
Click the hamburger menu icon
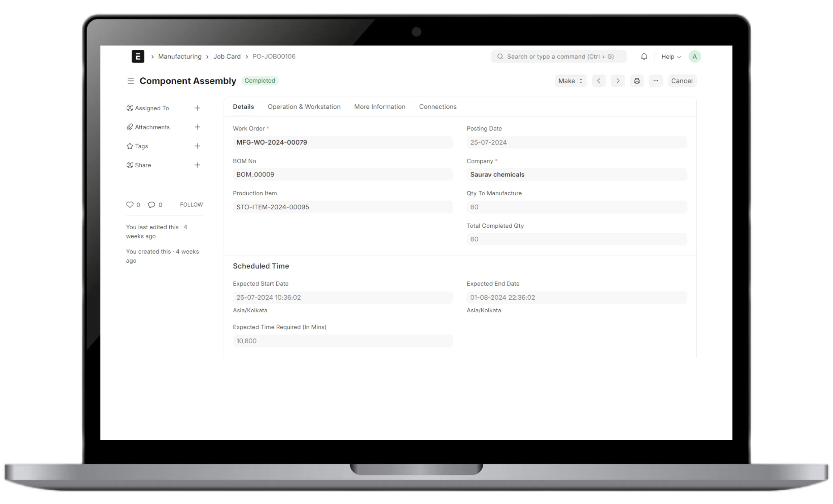pyautogui.click(x=130, y=80)
